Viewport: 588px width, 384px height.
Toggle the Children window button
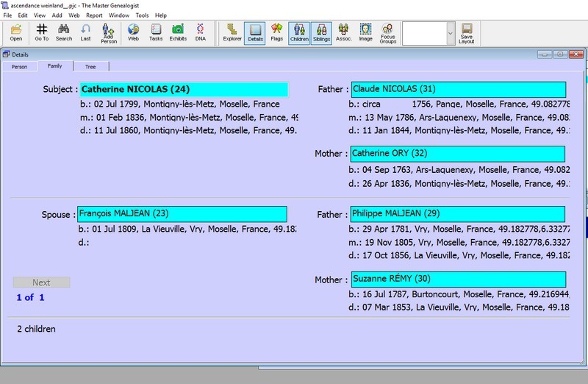coord(299,33)
